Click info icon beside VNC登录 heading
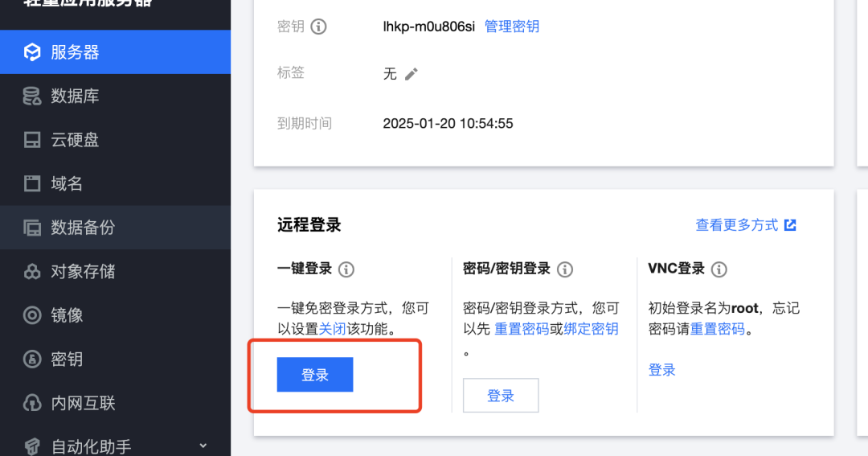 pyautogui.click(x=719, y=269)
